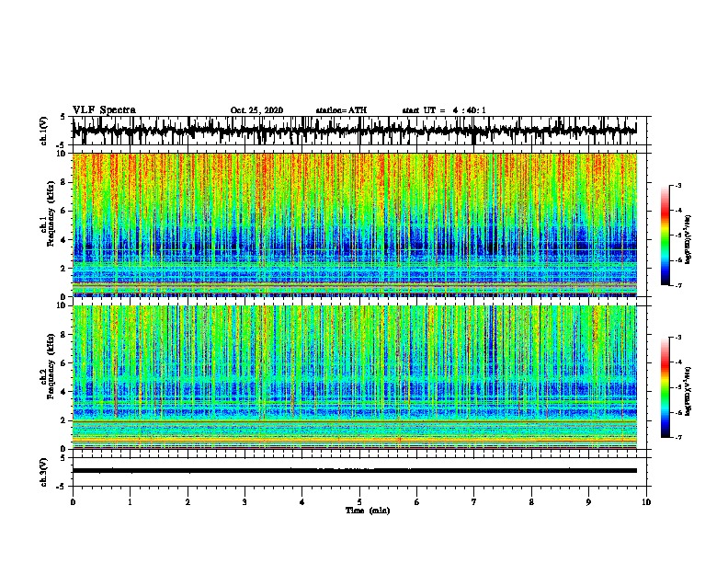Click the ch.1(V) waveform axis label

click(44, 131)
